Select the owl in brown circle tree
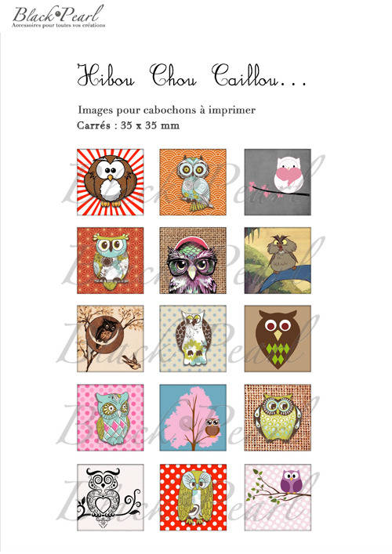 (x=111, y=339)
